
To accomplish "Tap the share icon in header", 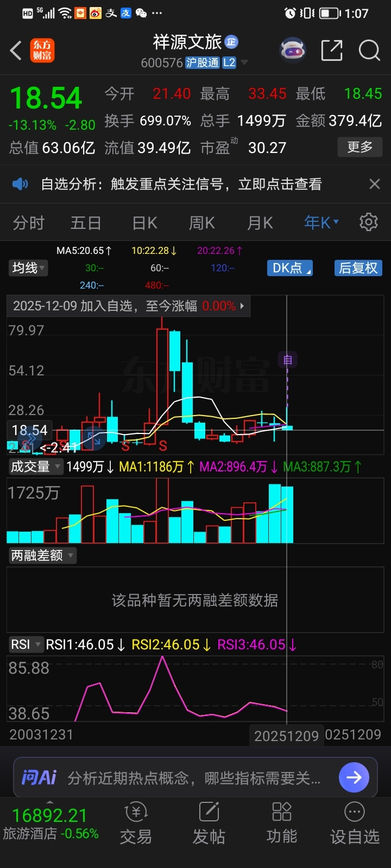I will (332, 50).
